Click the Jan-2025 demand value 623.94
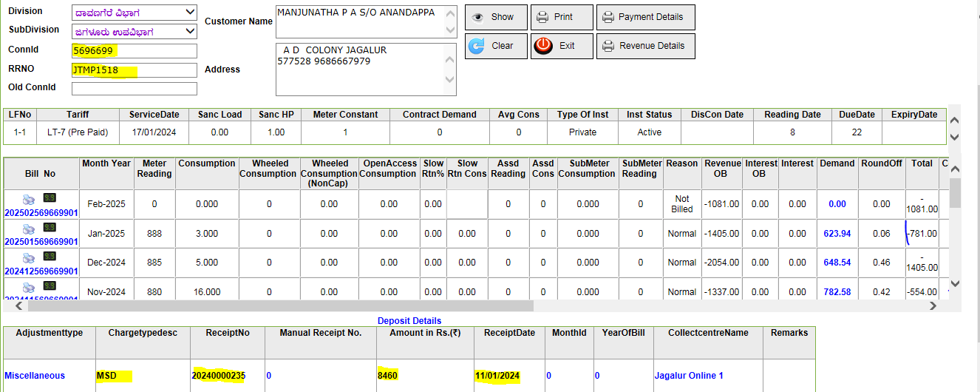The width and height of the screenshot is (980, 392). pyautogui.click(x=837, y=234)
